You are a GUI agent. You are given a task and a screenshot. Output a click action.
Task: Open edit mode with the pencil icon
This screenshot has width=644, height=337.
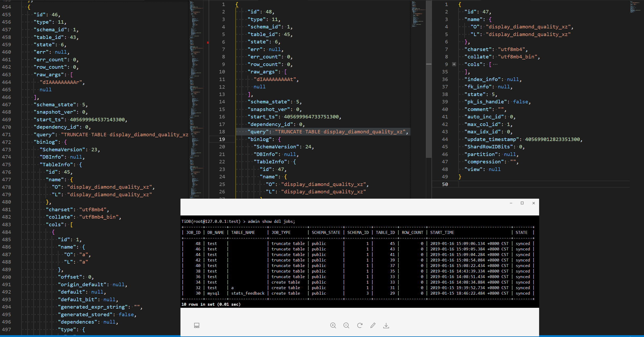tap(373, 325)
